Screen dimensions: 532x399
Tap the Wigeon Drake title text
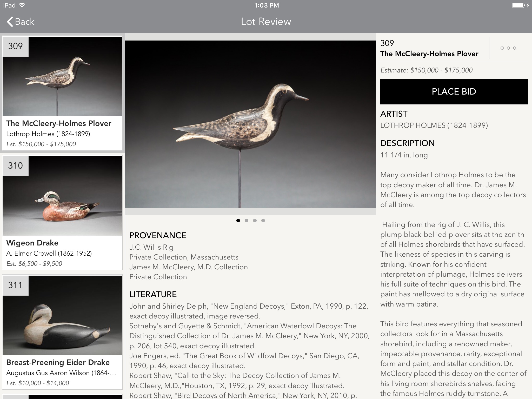[x=32, y=243]
